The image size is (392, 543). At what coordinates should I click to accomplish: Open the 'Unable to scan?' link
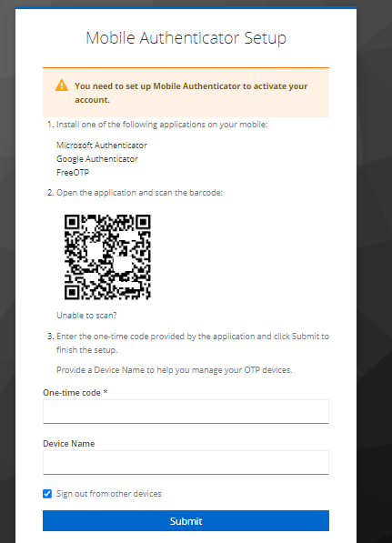tap(86, 315)
